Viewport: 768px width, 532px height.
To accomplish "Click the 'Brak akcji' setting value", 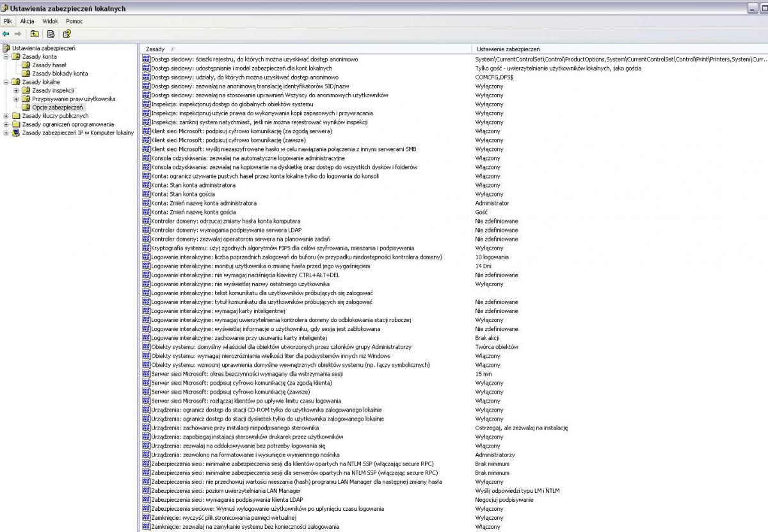I will [x=488, y=338].
